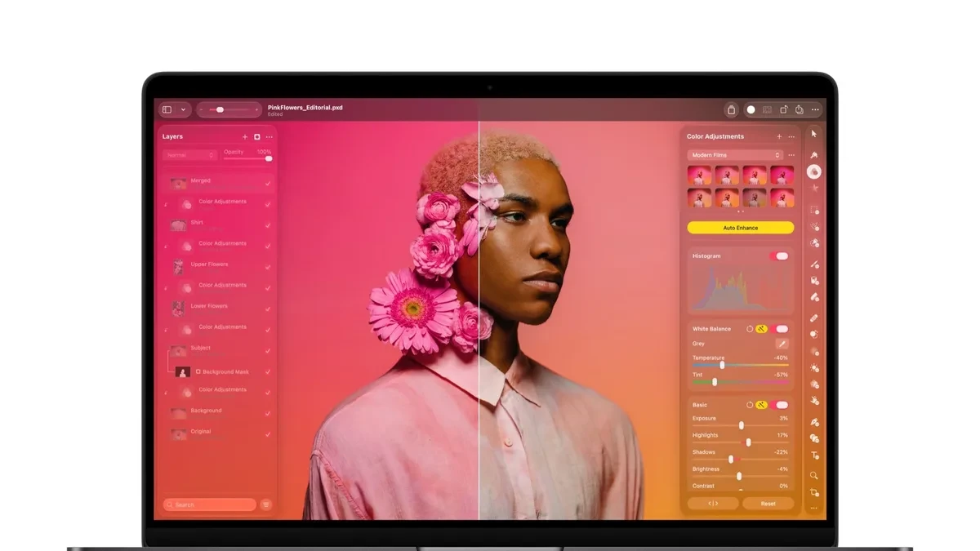Hide the Lower Flowers layer checkmark
The width and height of the screenshot is (980, 551).
[x=268, y=309]
